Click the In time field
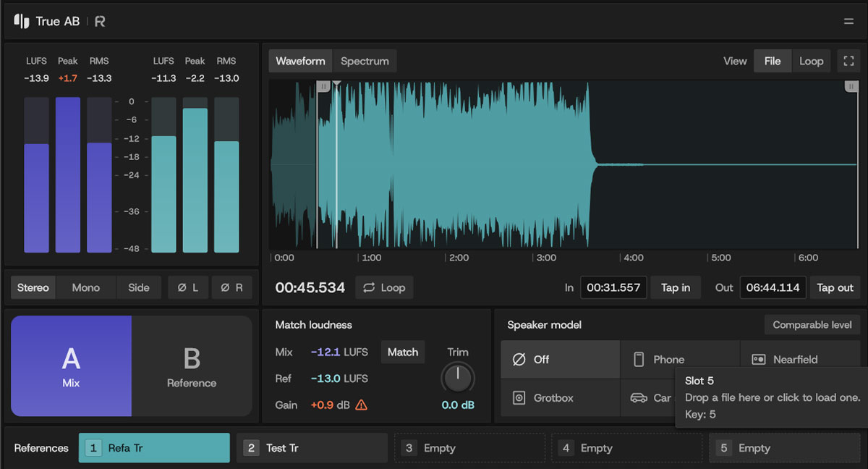Viewport: 868px width, 469px height. point(613,287)
